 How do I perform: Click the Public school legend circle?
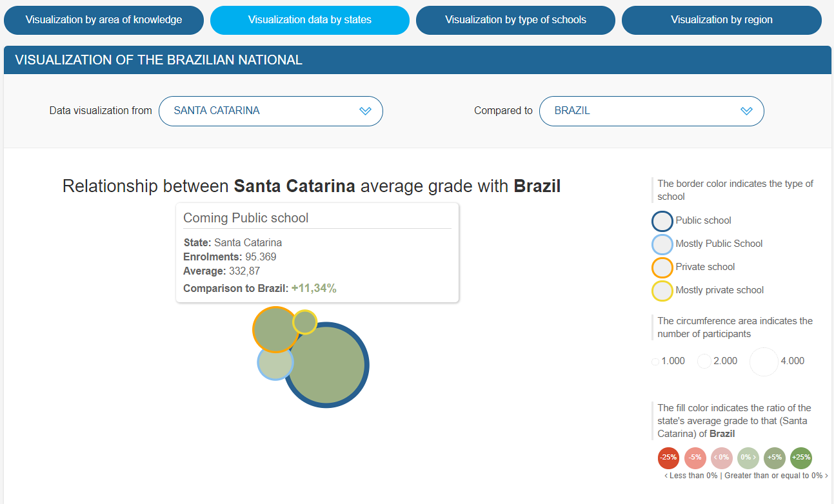pyautogui.click(x=662, y=221)
